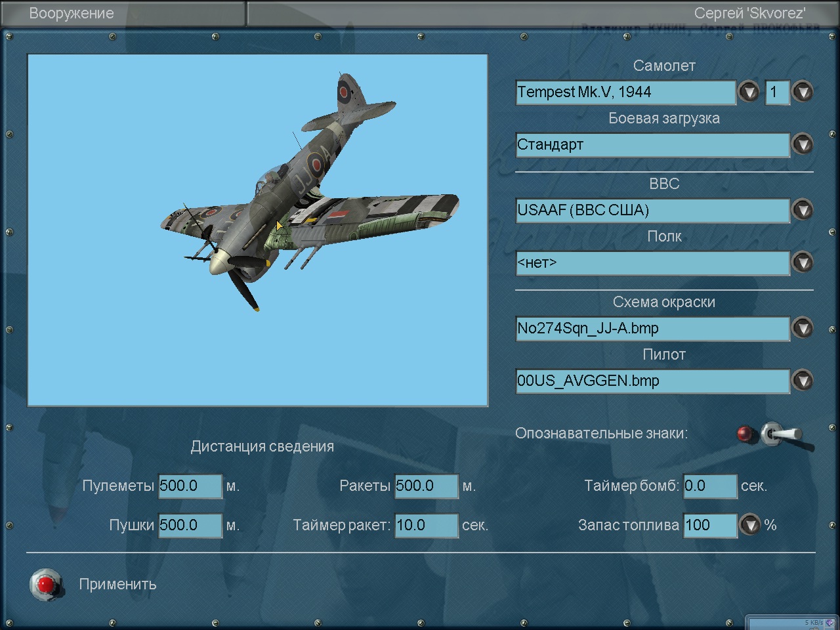Click the Боевая загрузка label
This screenshot has height=630, width=840.
coord(664,118)
